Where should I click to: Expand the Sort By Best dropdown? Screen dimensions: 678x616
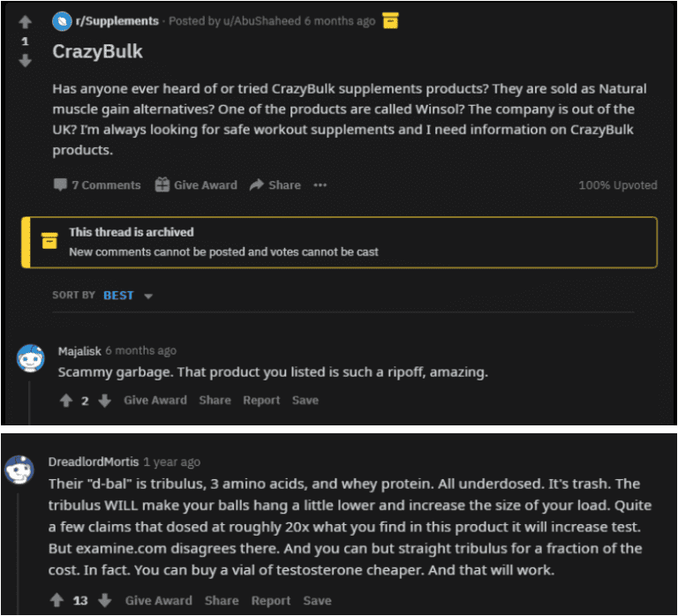pos(148,296)
